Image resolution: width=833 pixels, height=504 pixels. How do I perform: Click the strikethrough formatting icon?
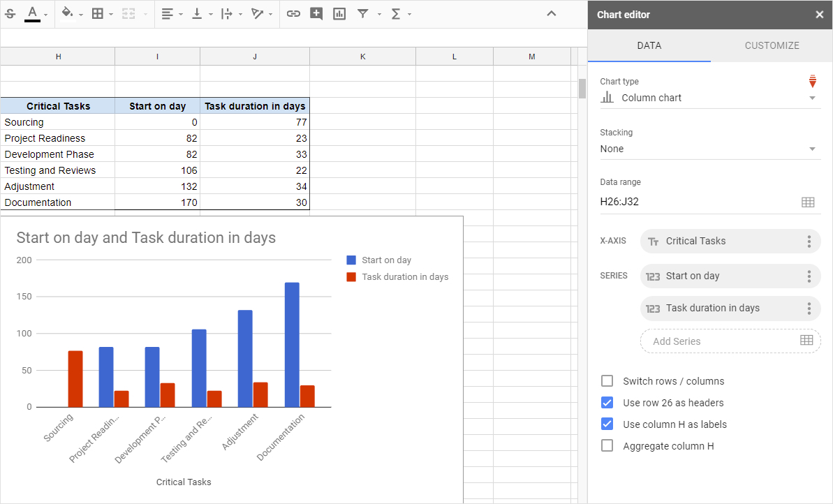10,13
